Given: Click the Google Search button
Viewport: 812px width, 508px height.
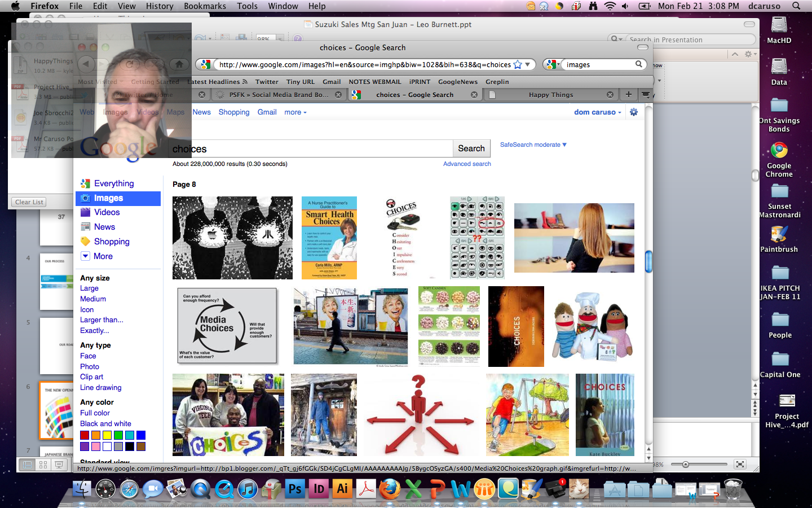Looking at the screenshot, I should tap(471, 148).
